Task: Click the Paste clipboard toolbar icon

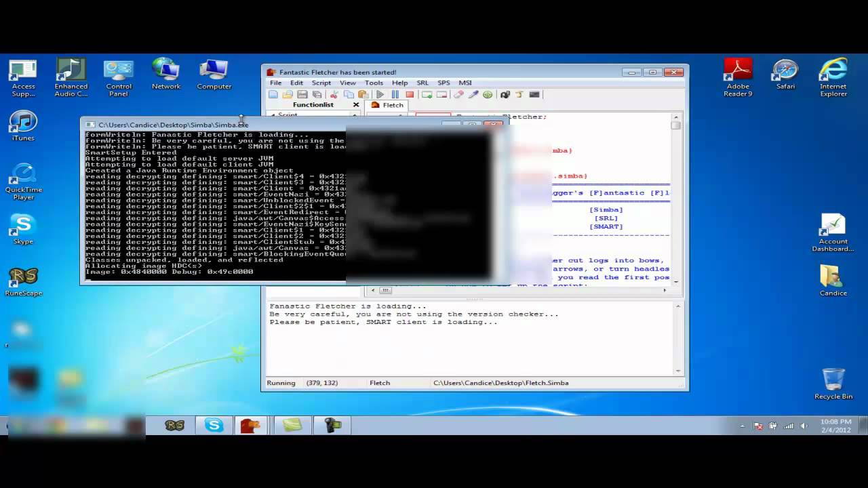Action: (363, 95)
